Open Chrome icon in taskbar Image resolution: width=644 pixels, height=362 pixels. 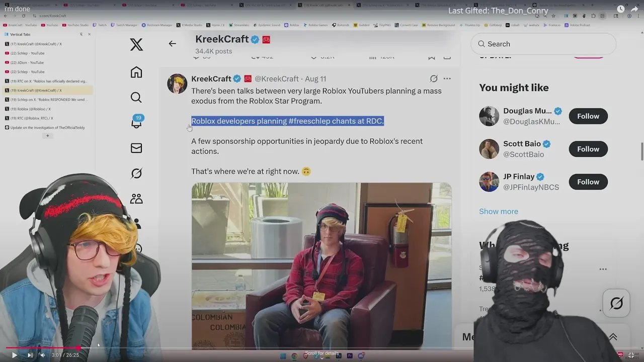(x=294, y=356)
